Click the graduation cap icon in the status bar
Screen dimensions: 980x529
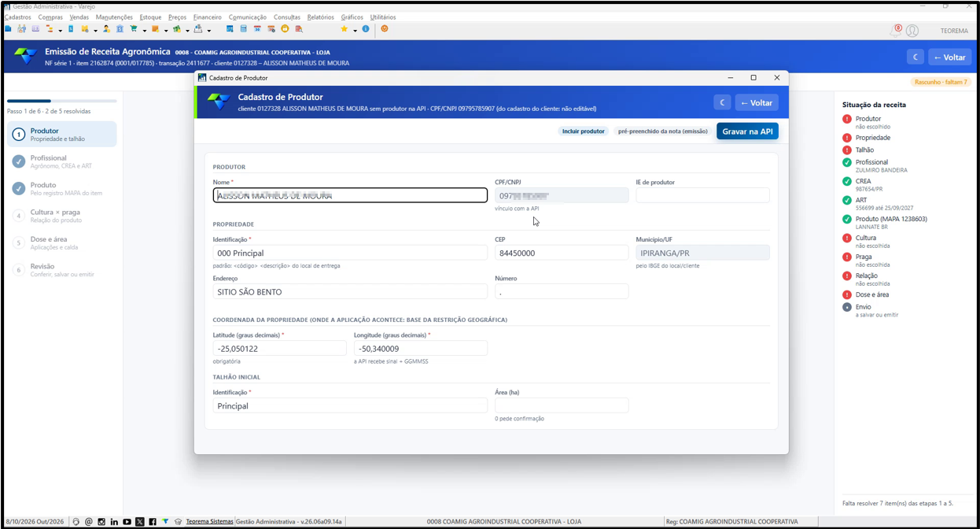(178, 522)
